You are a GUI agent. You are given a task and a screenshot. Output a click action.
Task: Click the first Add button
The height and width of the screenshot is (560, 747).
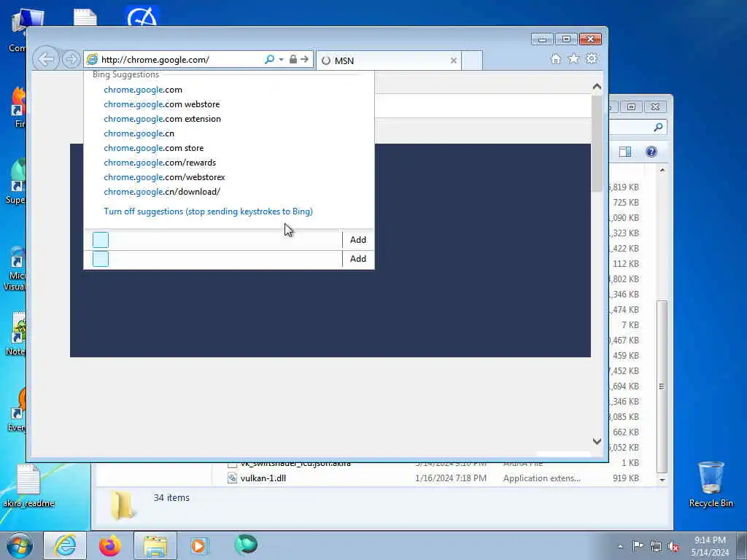click(x=358, y=240)
